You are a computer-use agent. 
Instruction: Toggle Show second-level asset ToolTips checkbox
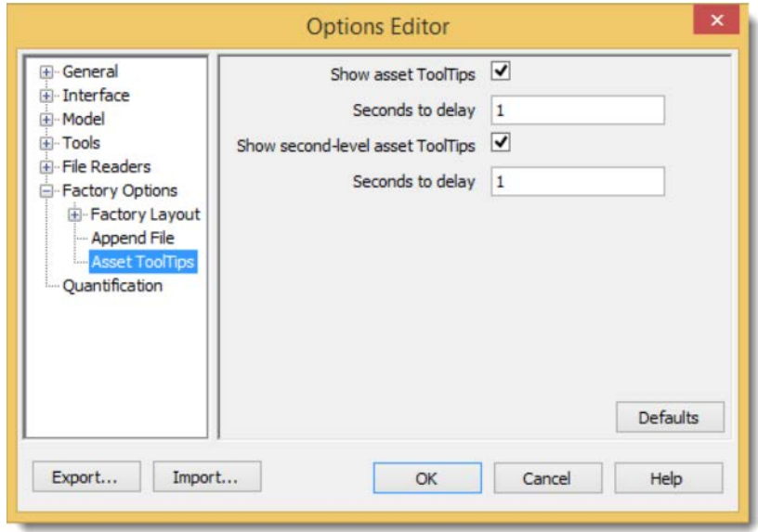click(502, 143)
